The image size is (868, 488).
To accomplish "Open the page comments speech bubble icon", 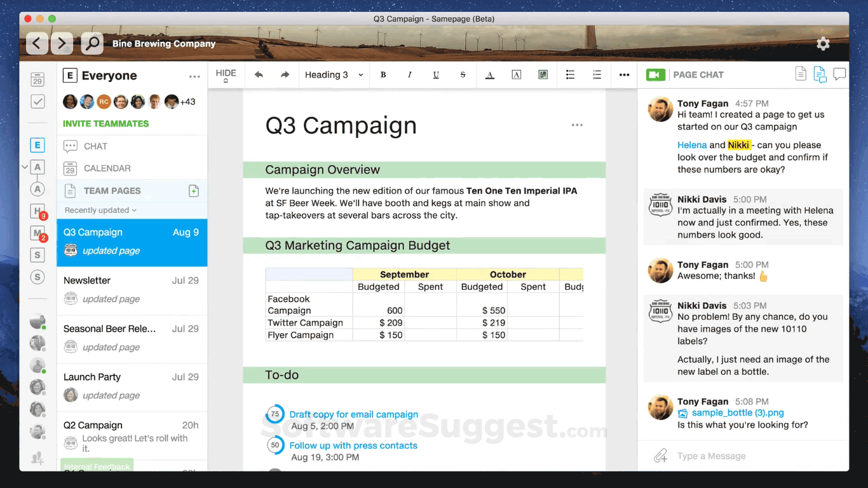I will [x=839, y=74].
